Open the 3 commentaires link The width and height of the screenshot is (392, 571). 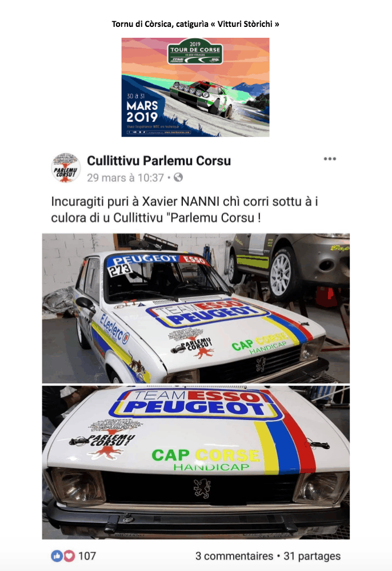[234, 556]
